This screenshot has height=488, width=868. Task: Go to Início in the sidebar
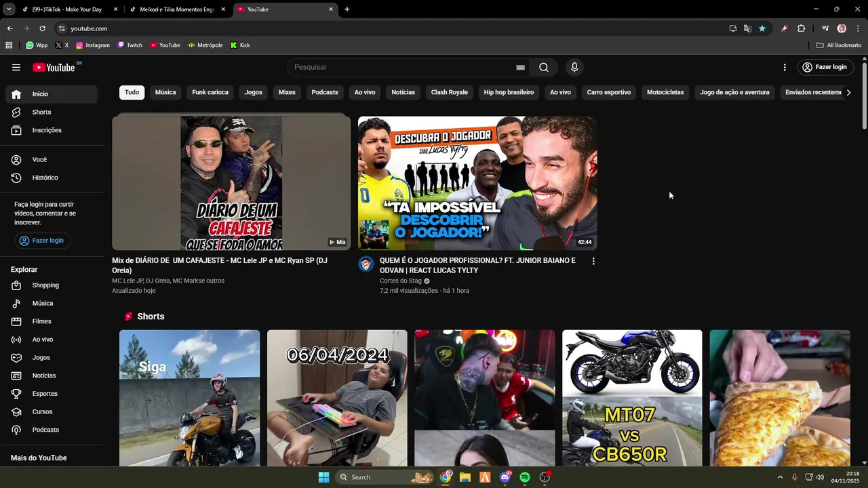(x=52, y=94)
